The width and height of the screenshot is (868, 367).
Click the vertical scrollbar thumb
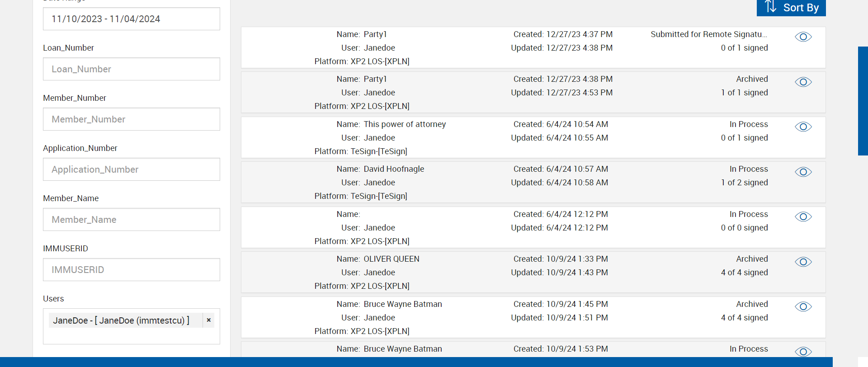863,101
